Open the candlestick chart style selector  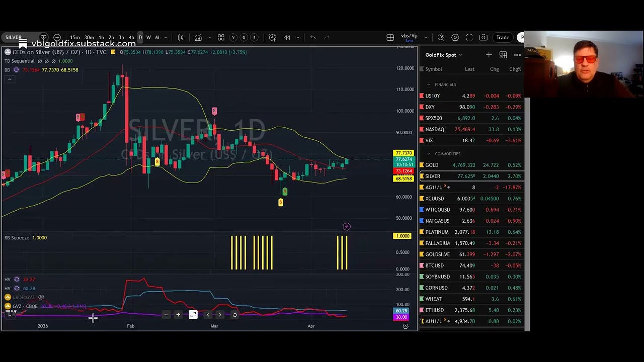181,37
